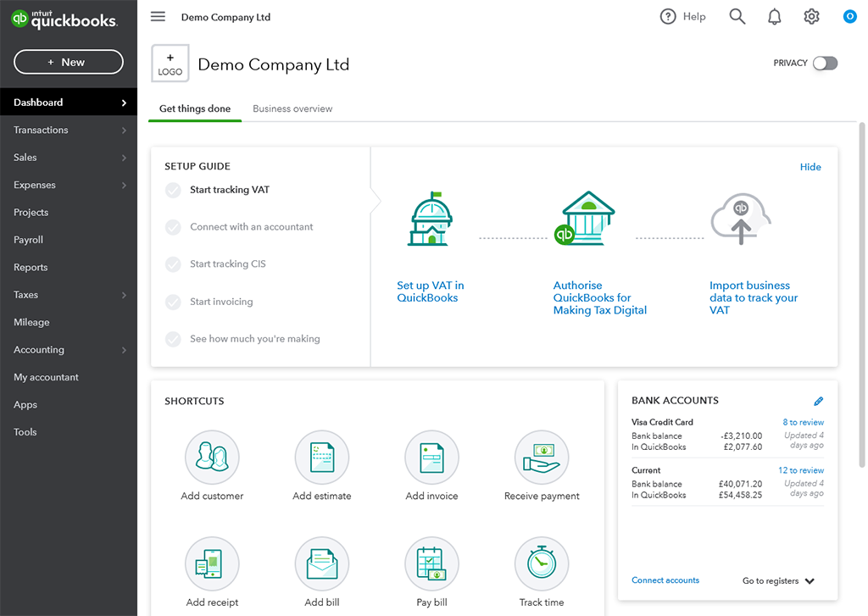Click the Add receipt shortcut icon
The height and width of the screenshot is (616, 868).
pos(212,563)
